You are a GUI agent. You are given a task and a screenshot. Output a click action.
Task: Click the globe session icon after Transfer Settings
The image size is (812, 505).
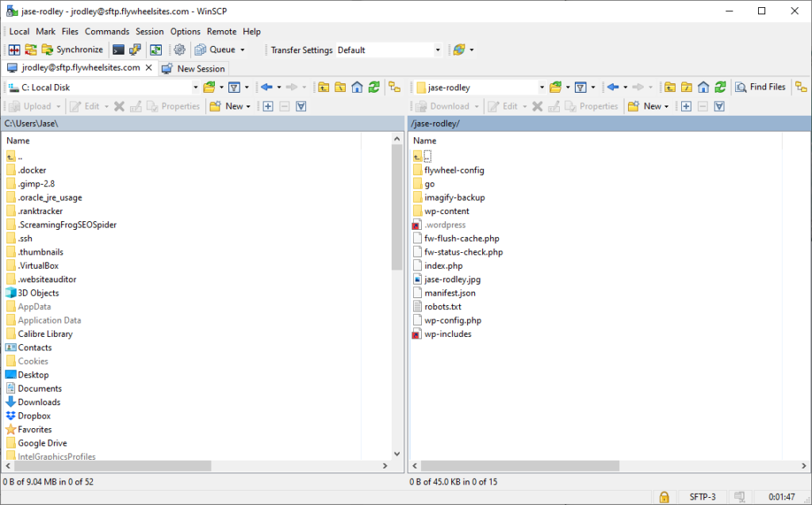click(459, 50)
